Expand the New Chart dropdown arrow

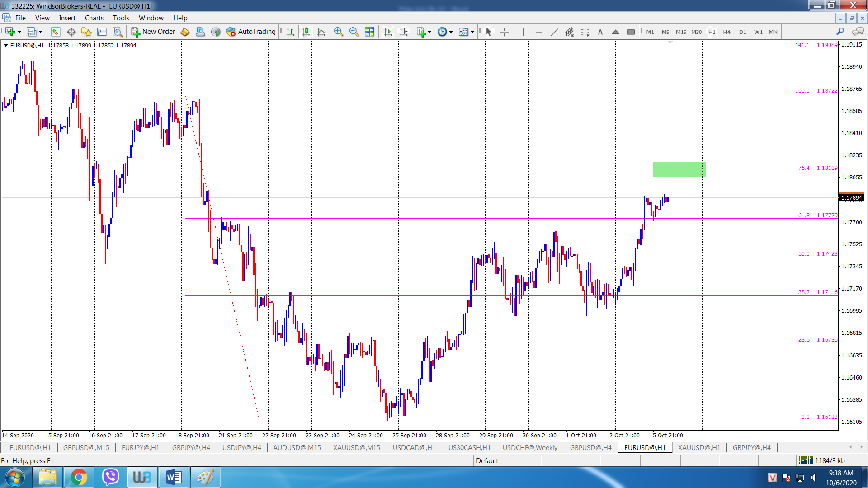(x=19, y=32)
